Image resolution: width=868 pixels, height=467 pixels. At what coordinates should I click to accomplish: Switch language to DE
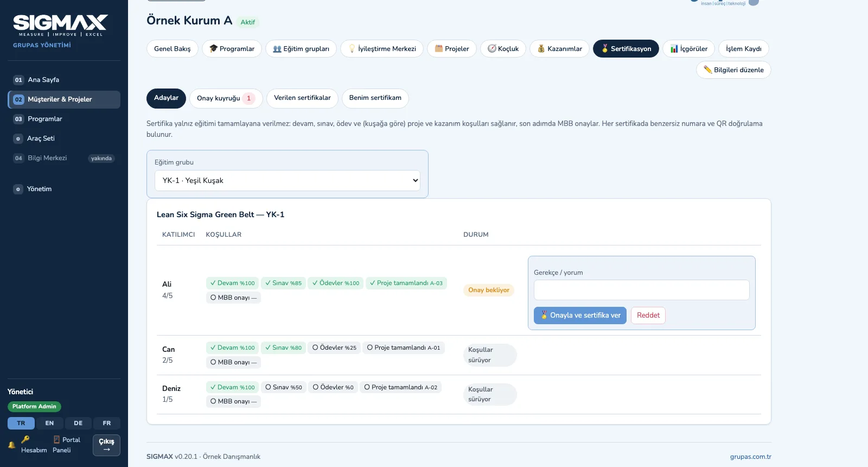pos(78,423)
